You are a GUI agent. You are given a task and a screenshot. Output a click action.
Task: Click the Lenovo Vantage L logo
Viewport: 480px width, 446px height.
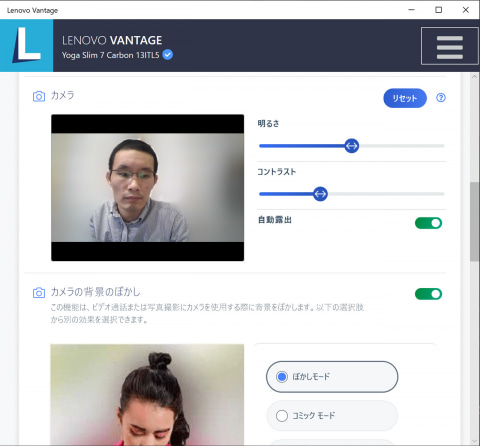[x=26, y=46]
